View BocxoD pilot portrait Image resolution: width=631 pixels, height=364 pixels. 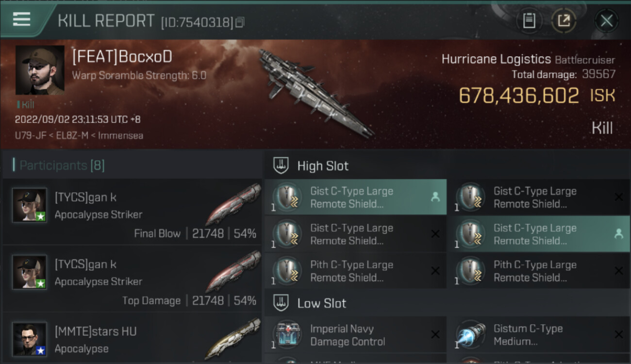40,70
